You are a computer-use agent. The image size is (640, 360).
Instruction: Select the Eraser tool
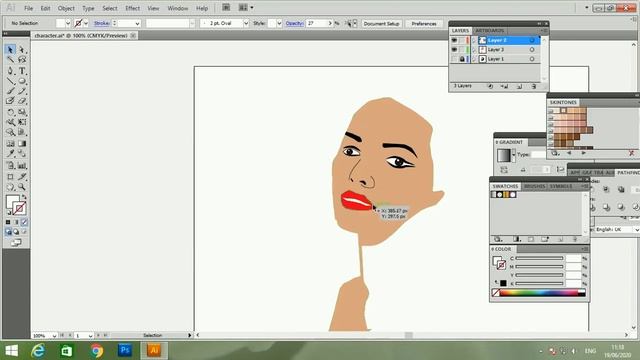22,101
